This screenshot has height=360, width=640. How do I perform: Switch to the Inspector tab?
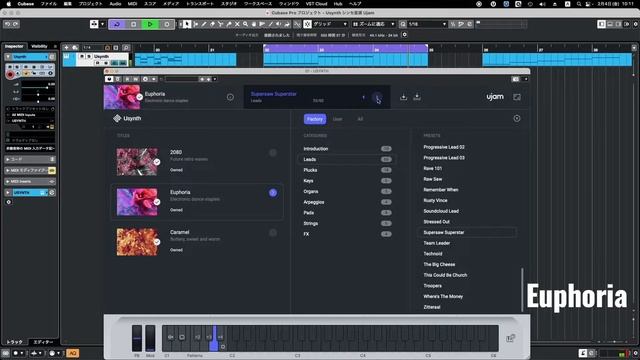pyautogui.click(x=14, y=46)
